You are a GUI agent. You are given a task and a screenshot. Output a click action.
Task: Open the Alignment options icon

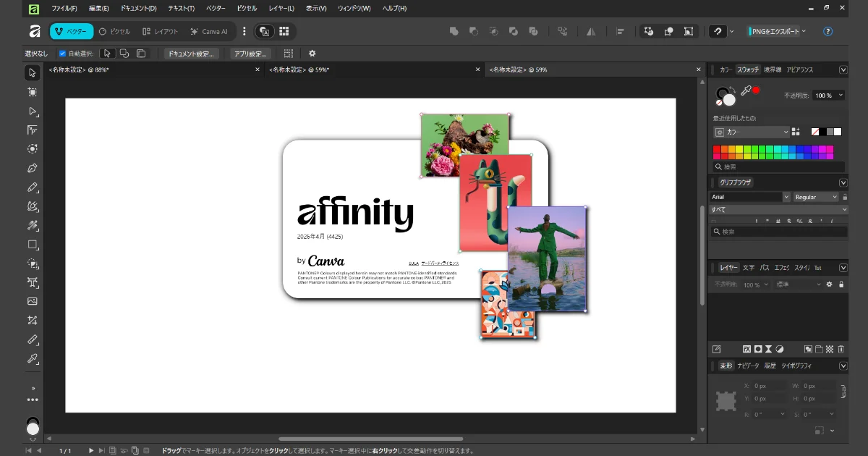[620, 31]
